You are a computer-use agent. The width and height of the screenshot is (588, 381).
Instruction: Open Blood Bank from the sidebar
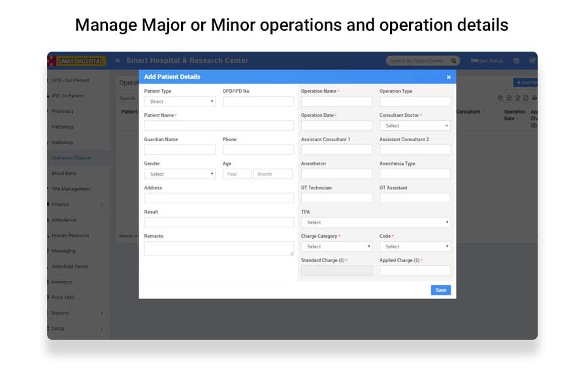pyautogui.click(x=64, y=173)
